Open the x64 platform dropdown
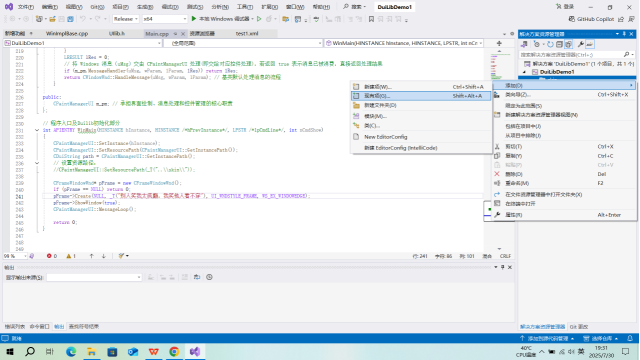This screenshot has width=640, height=360. point(165,19)
